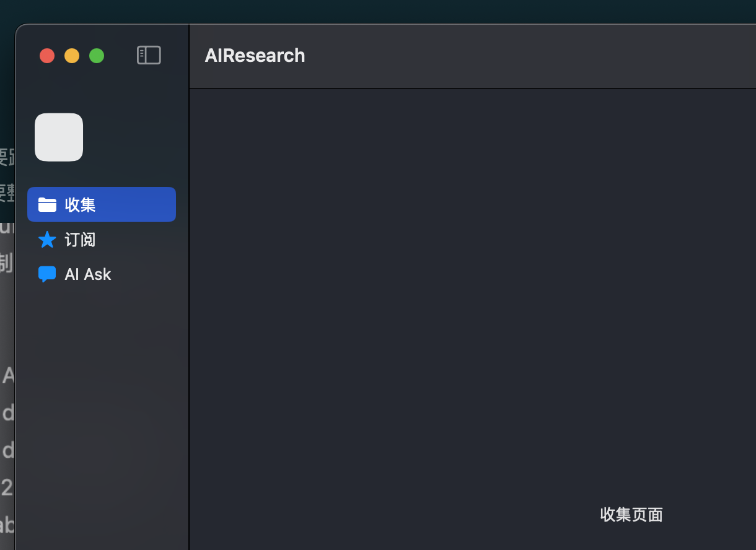Click blank sidebar space below AI Ask

pyautogui.click(x=102, y=403)
